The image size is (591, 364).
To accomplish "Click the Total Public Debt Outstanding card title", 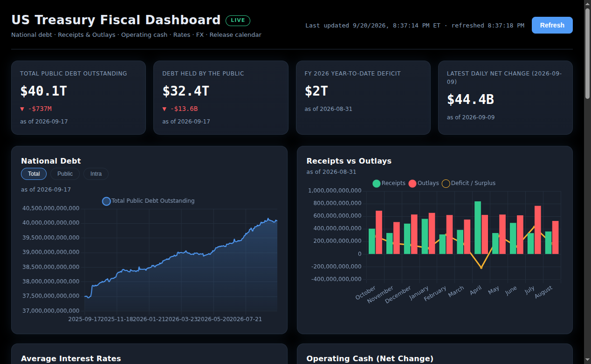I will click(73, 74).
